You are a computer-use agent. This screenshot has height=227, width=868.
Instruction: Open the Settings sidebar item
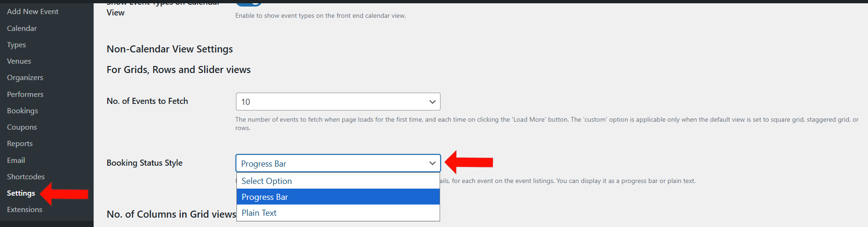[x=21, y=193]
